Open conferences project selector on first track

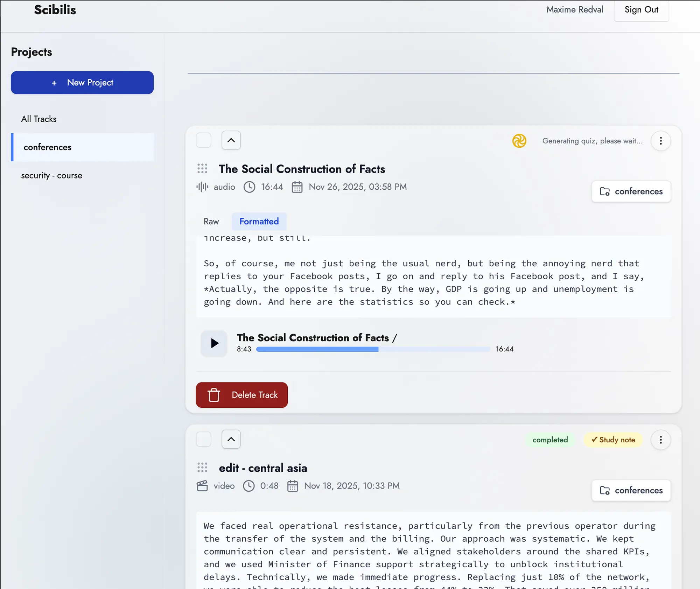pyautogui.click(x=631, y=191)
